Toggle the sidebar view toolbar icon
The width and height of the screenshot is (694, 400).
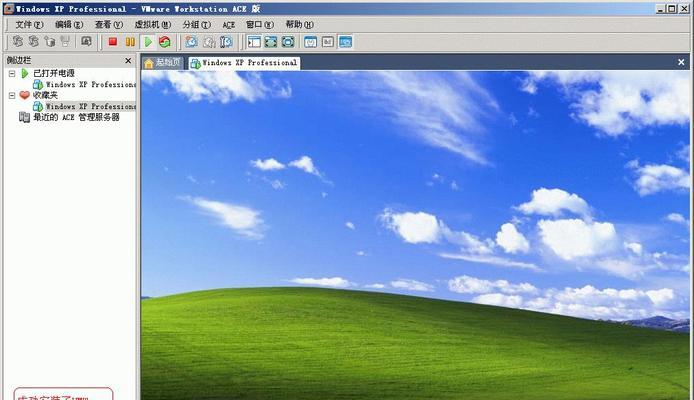point(254,42)
